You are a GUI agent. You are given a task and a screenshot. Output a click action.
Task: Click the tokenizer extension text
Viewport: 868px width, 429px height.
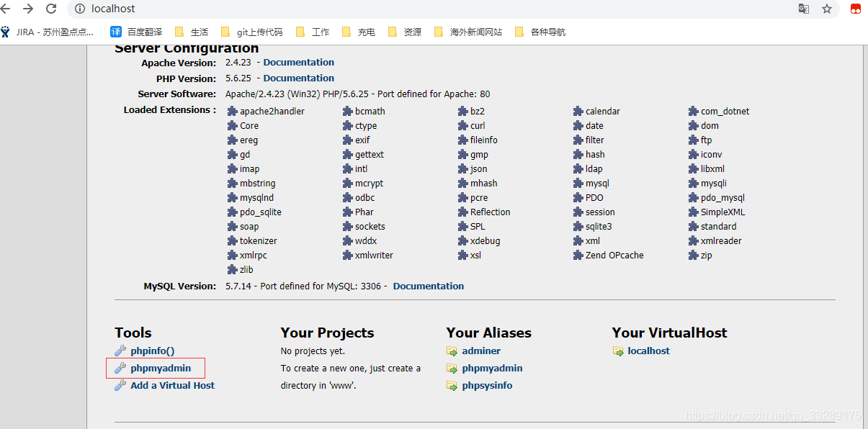259,241
